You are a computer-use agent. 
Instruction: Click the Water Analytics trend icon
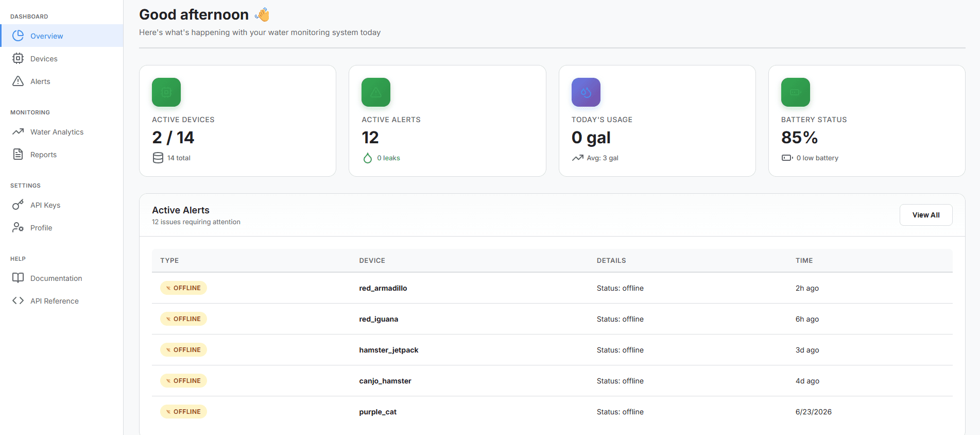(18, 131)
